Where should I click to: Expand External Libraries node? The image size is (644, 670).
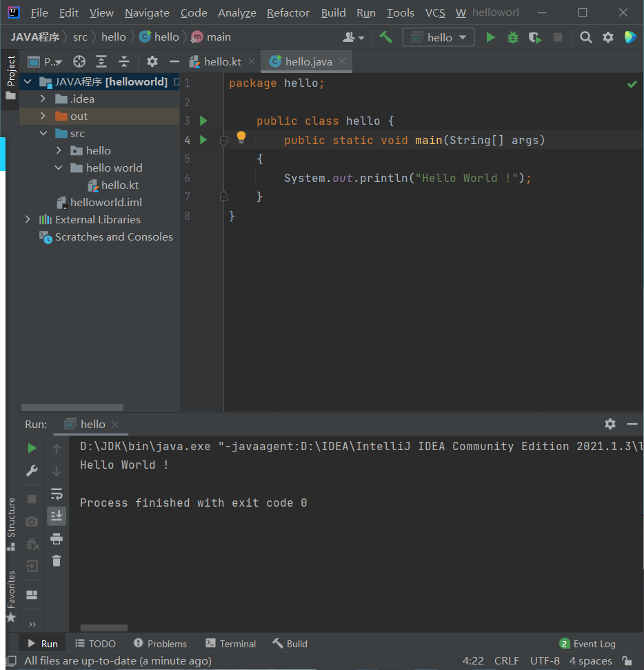tap(28, 219)
